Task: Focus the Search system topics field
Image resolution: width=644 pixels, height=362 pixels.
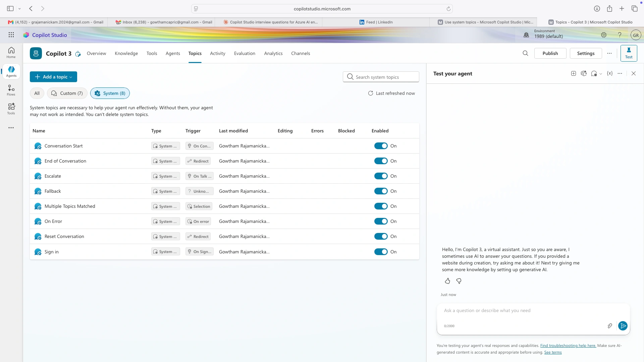Action: click(381, 77)
